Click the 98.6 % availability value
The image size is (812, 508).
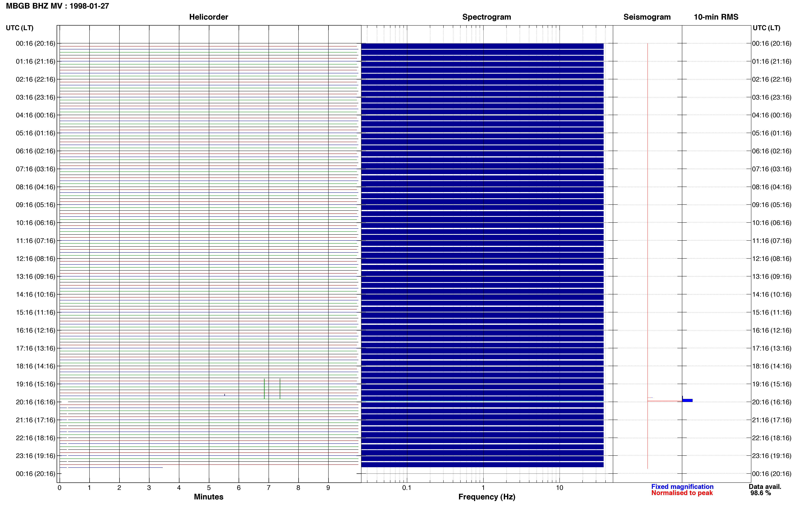click(761, 493)
